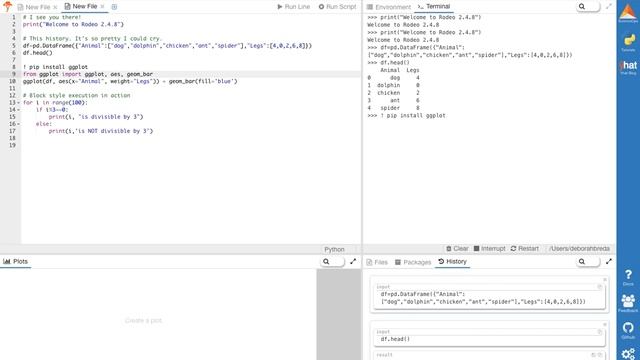Collapse the for loop fold at line 13
Screen dimensions: 640x360
click(x=18, y=102)
